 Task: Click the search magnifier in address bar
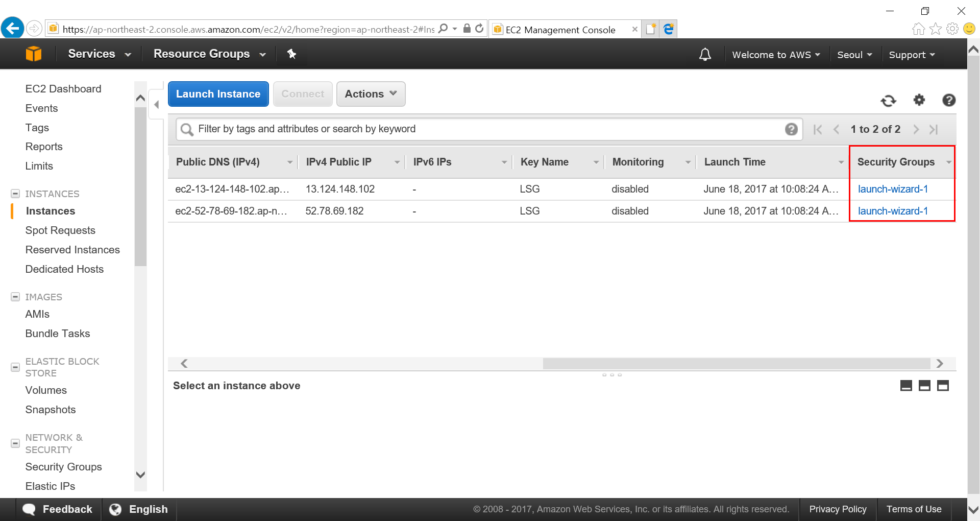tap(443, 29)
